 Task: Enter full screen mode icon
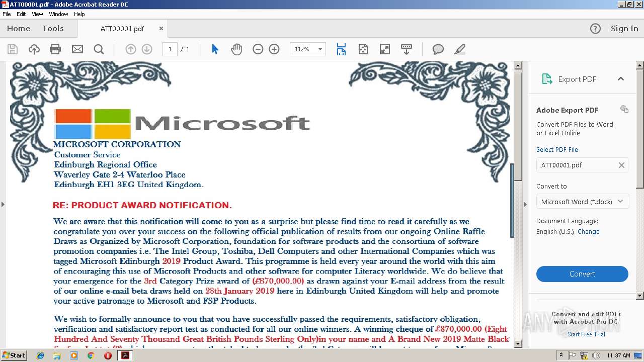click(x=384, y=49)
